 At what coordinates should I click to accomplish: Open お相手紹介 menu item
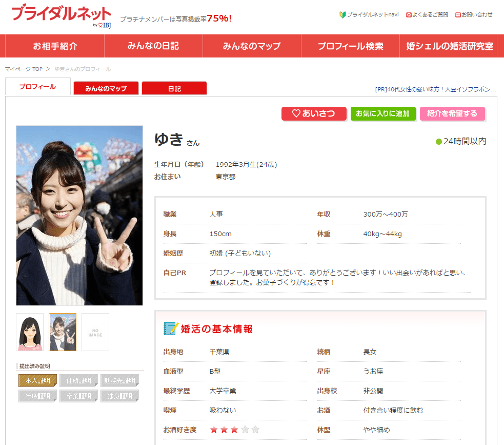[x=55, y=46]
